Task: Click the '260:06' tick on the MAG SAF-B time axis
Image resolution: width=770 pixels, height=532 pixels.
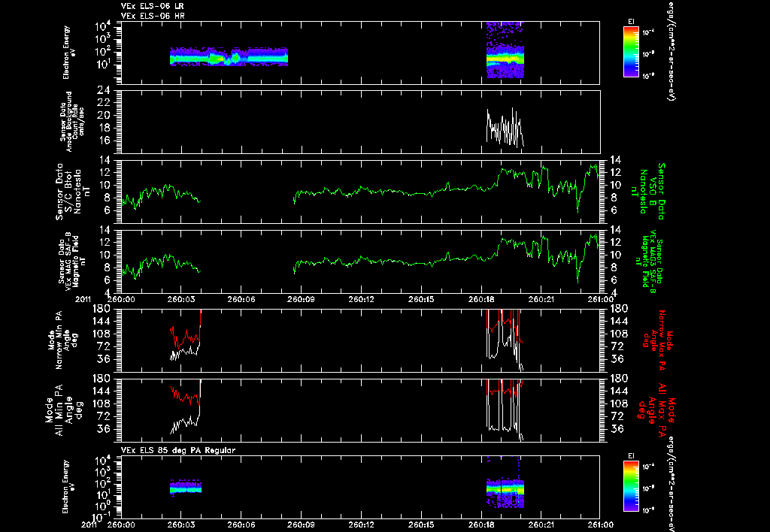Action: coord(241,299)
